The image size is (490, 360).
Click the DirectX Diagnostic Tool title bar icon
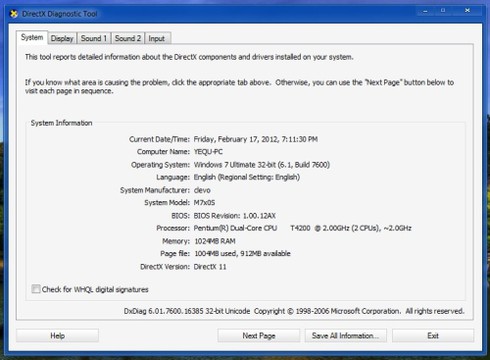[14, 14]
